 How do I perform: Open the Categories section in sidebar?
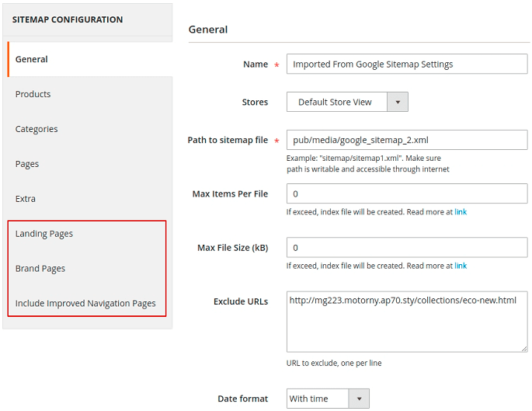tap(37, 129)
